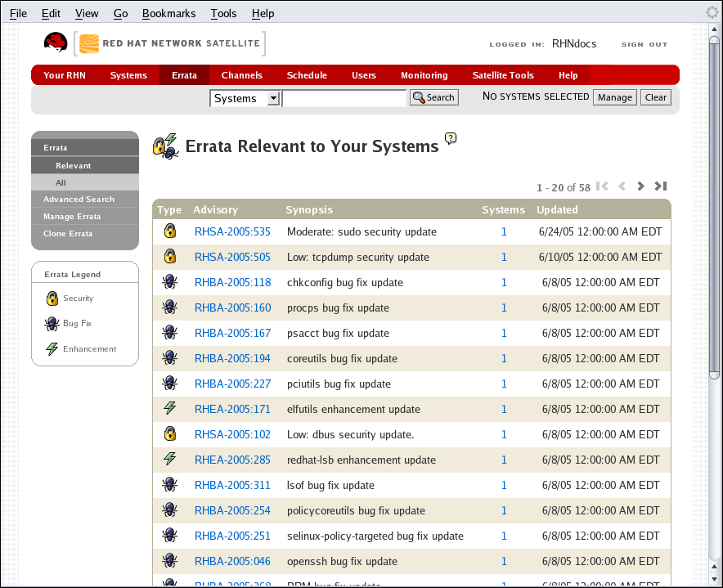
Task: Click the Manage systems button
Action: 614,97
